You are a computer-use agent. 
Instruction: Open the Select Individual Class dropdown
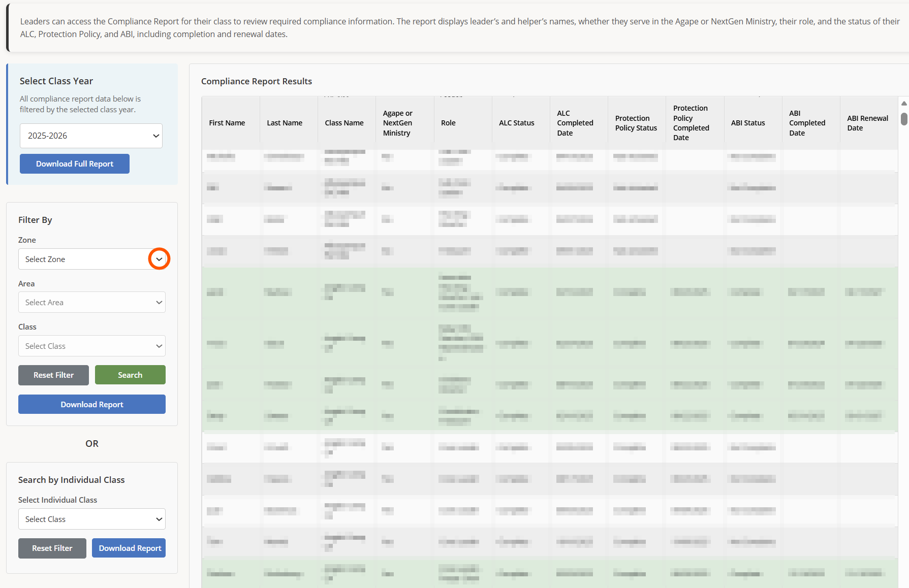tap(92, 519)
